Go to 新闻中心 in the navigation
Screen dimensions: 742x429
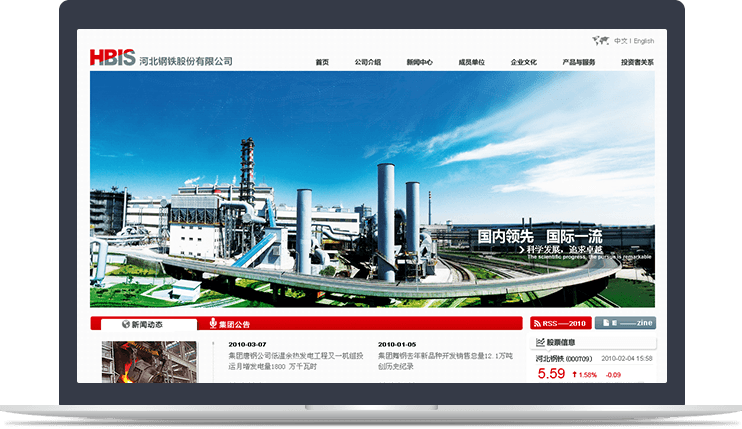pos(419,62)
